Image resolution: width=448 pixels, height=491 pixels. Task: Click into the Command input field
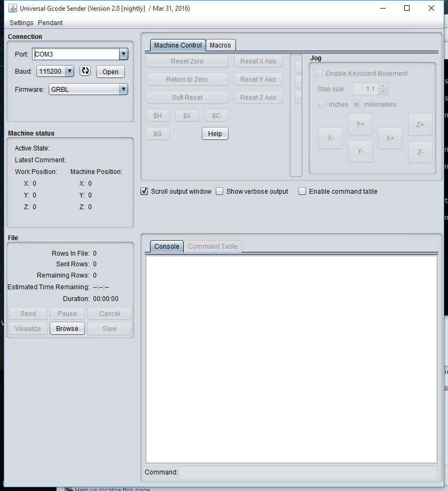[308, 472]
